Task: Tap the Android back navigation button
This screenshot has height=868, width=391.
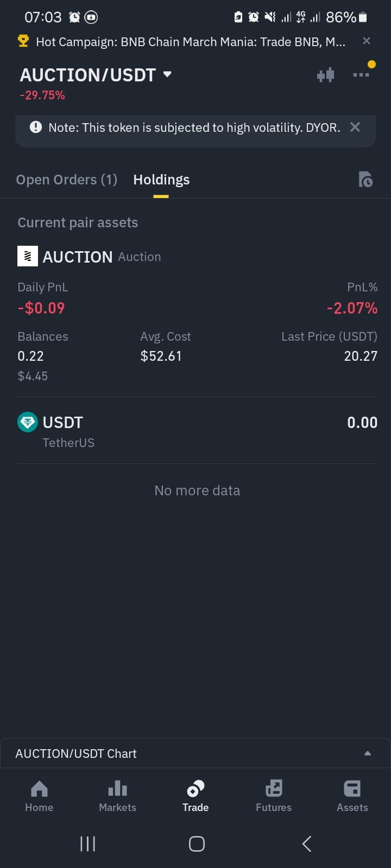Action: [307, 844]
